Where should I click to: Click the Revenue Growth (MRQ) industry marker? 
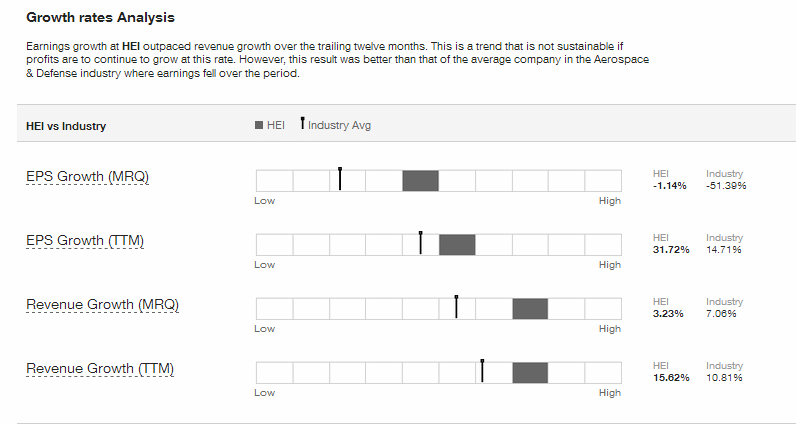pos(456,307)
